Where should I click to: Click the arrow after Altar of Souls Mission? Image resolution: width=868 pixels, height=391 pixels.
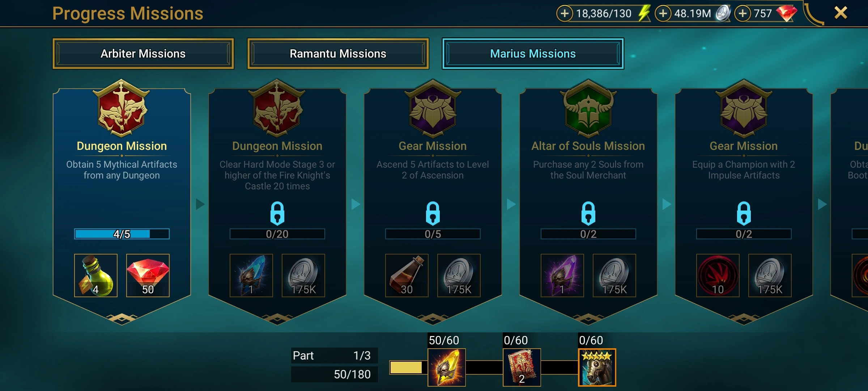667,204
